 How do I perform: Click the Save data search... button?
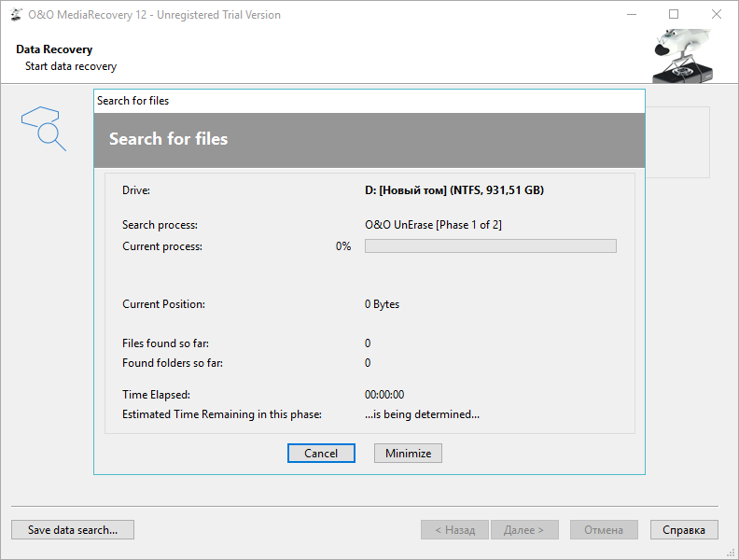tap(73, 530)
